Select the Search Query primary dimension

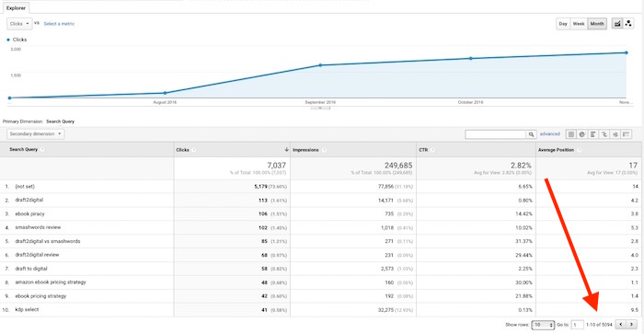tap(61, 121)
